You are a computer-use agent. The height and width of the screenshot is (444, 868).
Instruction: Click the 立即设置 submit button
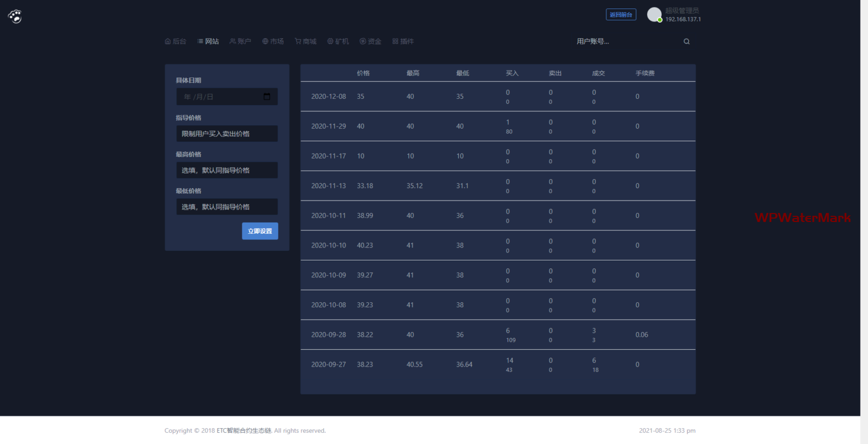click(x=260, y=231)
